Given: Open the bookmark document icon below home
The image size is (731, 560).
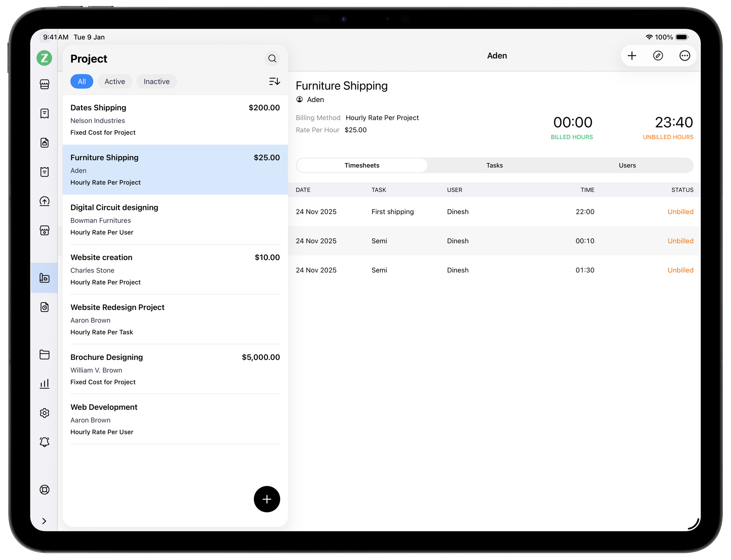Looking at the screenshot, I should tap(44, 113).
